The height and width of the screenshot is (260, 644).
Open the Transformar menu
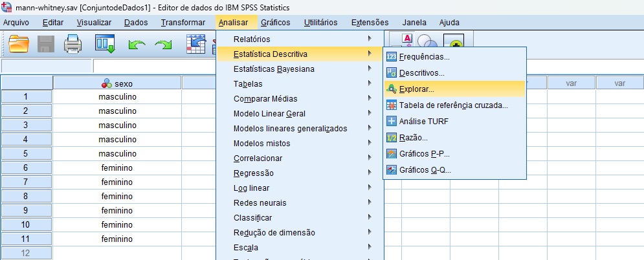click(x=183, y=23)
